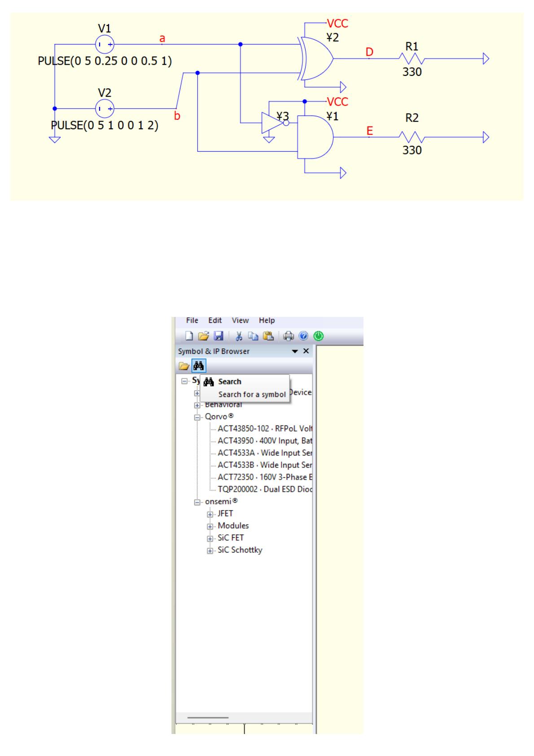534x756 pixels.
Task: Open the Symbol & IP Browser panel dropdown arrow
Action: pyautogui.click(x=295, y=351)
